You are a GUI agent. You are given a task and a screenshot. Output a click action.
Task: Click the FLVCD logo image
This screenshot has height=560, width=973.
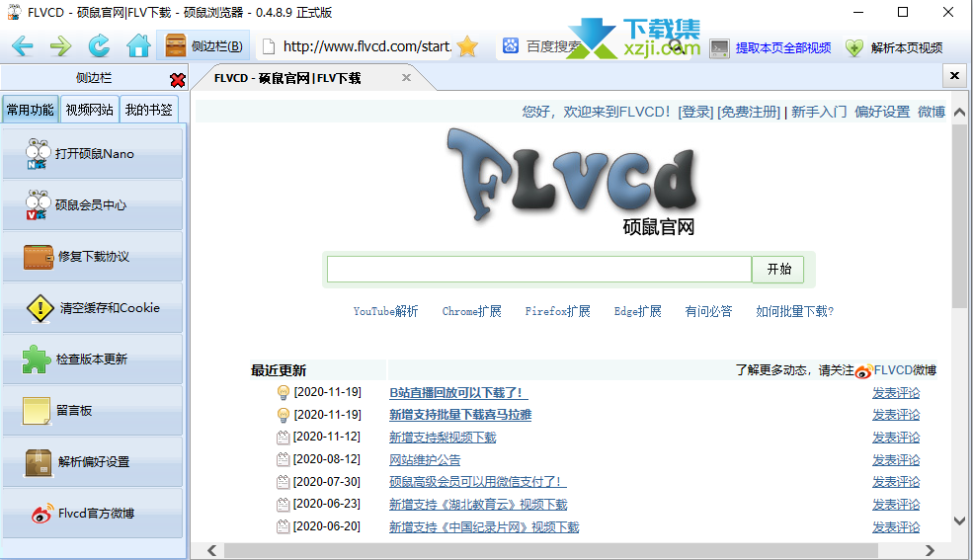click(x=572, y=181)
